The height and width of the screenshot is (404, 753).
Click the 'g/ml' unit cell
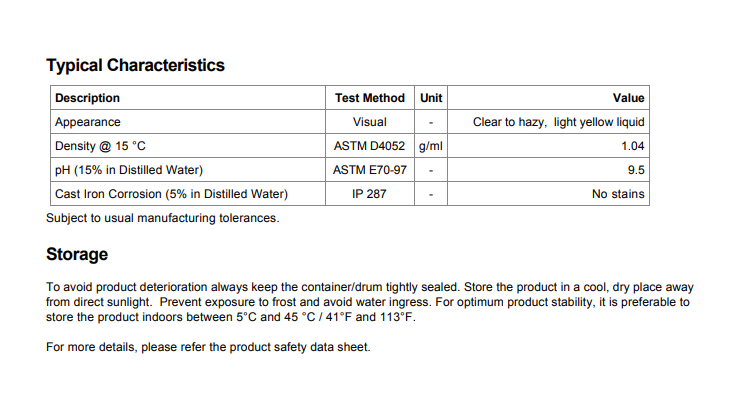click(431, 146)
